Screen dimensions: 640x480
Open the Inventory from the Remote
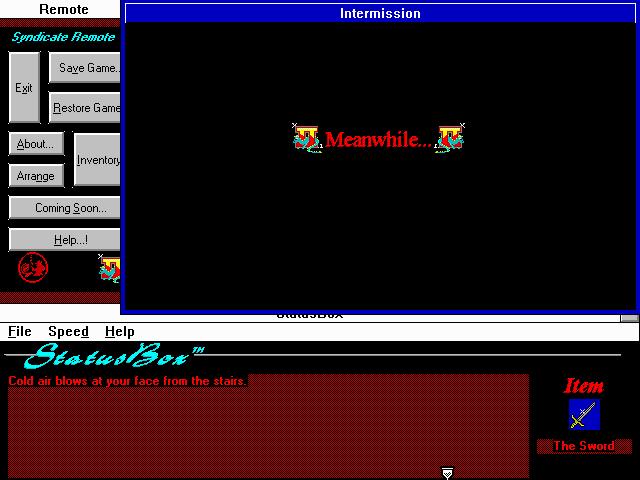[97, 160]
